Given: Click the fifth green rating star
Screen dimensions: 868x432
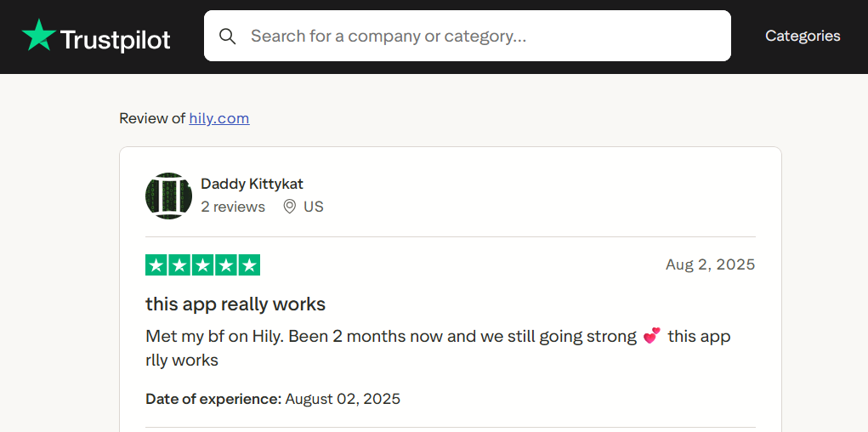Looking at the screenshot, I should coord(249,265).
